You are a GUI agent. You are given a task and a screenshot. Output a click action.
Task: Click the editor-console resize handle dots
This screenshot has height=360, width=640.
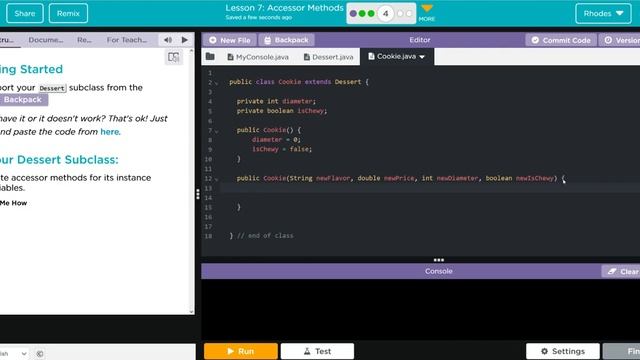[439, 260]
